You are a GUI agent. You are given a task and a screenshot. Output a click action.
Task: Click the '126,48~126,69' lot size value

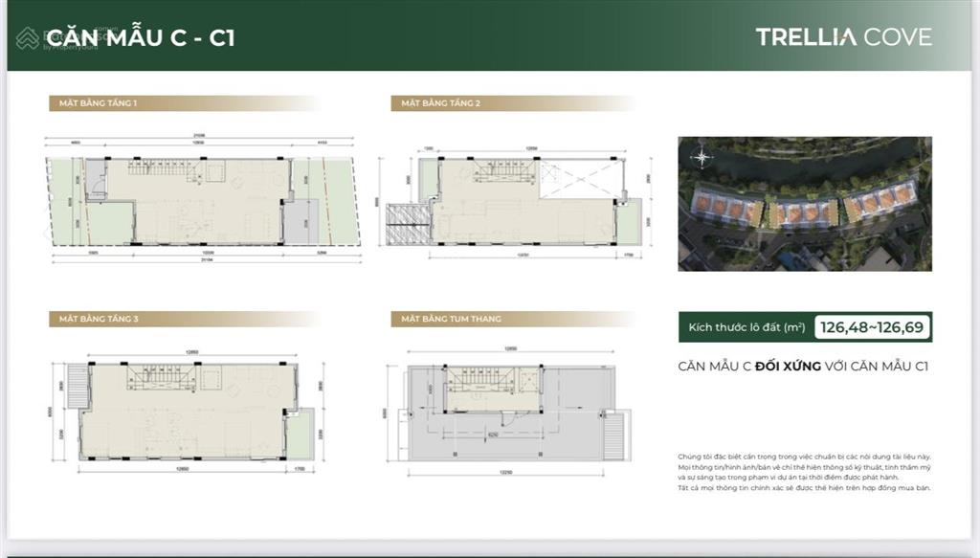(872, 326)
